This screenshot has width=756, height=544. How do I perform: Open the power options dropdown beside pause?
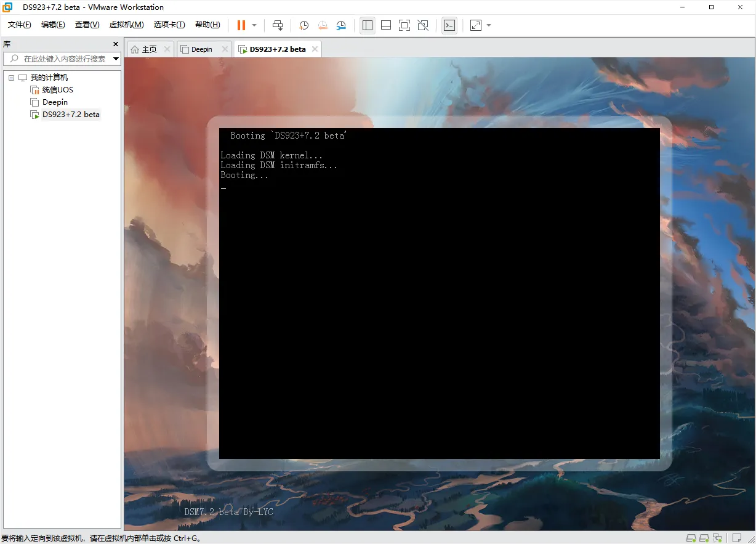click(x=254, y=25)
